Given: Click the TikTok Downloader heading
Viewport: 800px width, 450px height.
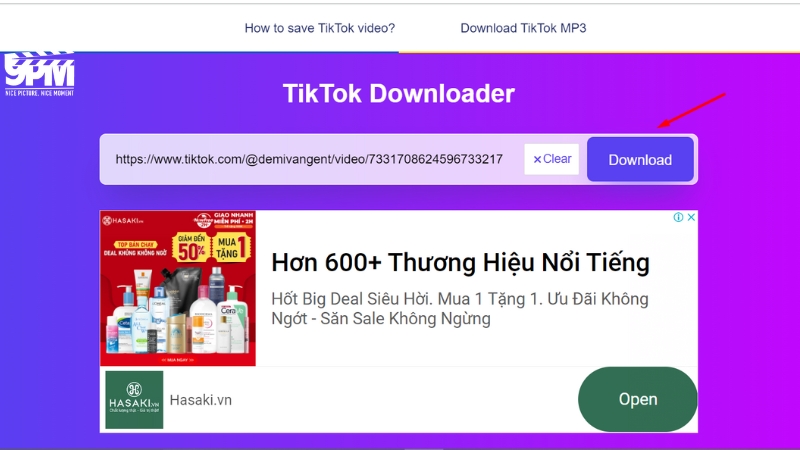Looking at the screenshot, I should 399,94.
